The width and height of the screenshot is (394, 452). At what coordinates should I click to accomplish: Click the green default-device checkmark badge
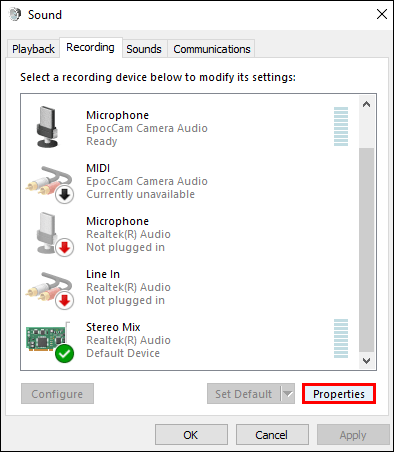coord(64,353)
